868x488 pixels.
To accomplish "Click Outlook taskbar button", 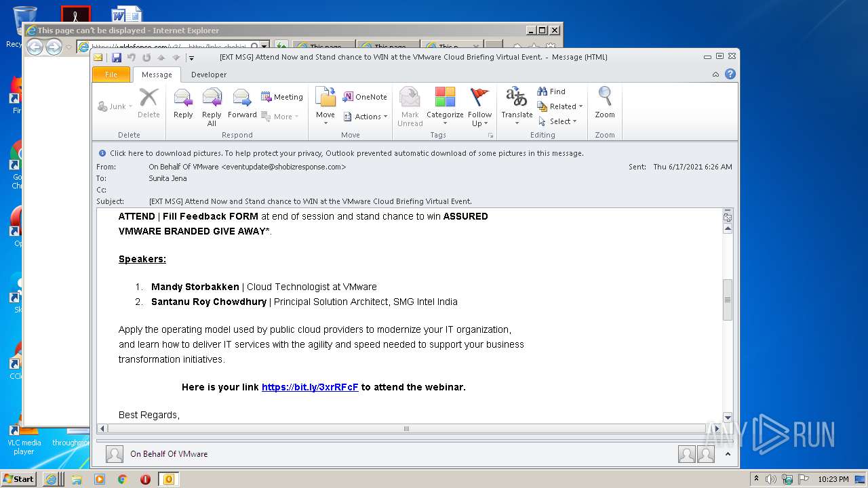I will click(x=169, y=479).
